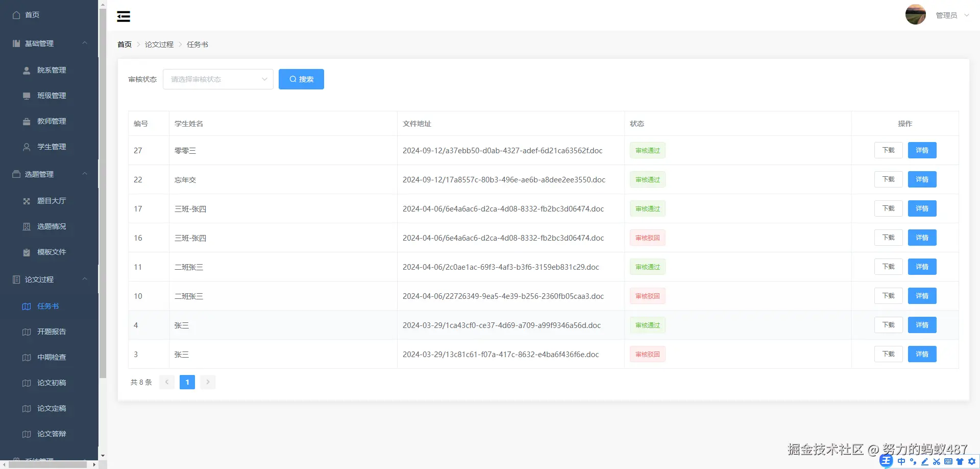Collapse the 论文过程 menu chevron
Viewport: 980px width, 469px height.
85,279
